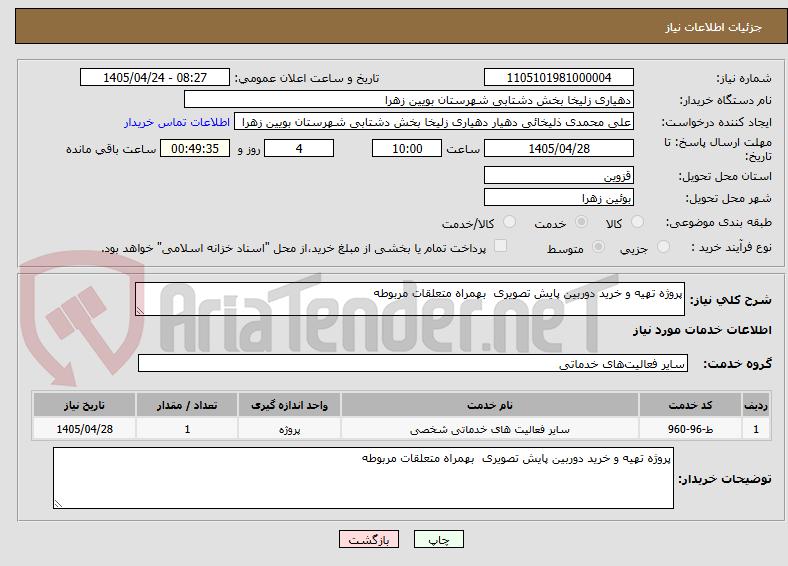Screen dimensions: 788x566
Task: Click the گروه خدمت field سایر فعالیت‌های خدماتی
Action: 413,363
